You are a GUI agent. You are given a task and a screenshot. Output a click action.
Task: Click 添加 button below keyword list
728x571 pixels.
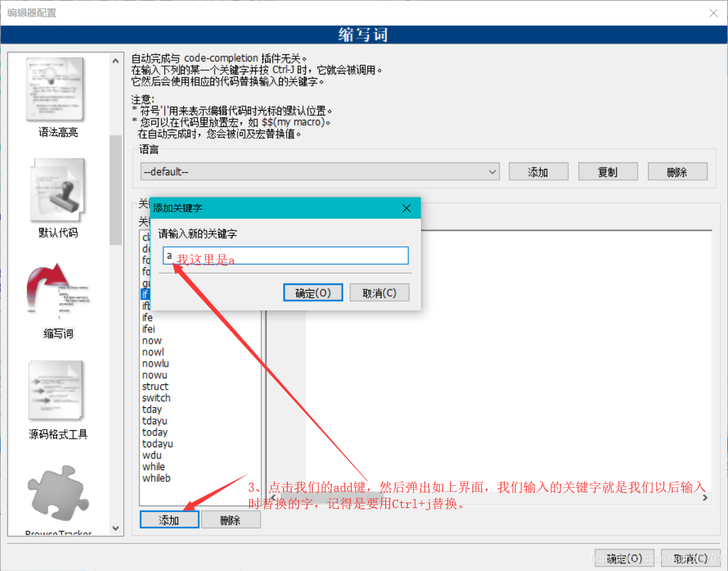pos(170,520)
